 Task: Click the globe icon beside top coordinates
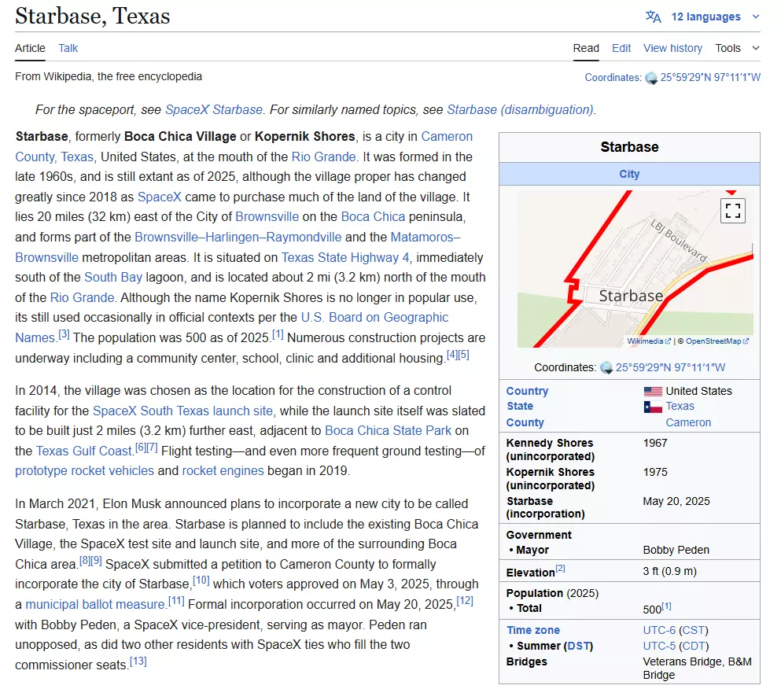click(651, 78)
